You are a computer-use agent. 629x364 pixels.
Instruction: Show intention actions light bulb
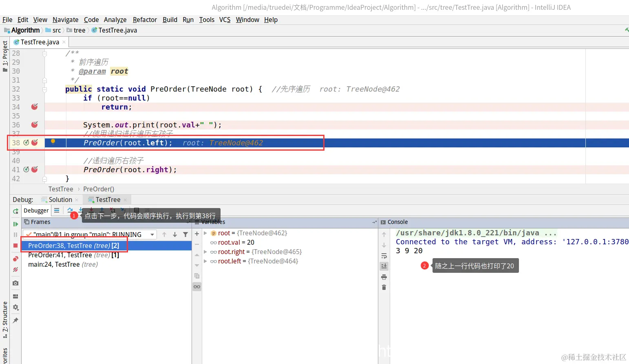coord(53,142)
